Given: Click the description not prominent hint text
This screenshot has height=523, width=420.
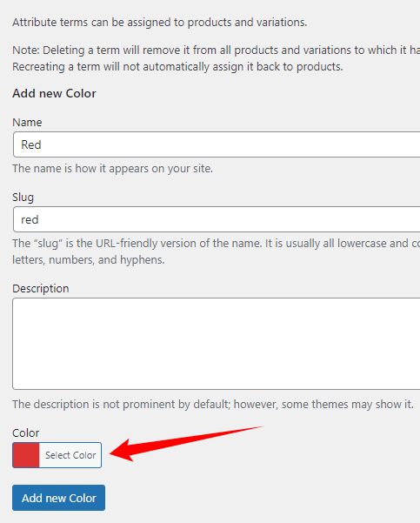Looking at the screenshot, I should point(213,405).
